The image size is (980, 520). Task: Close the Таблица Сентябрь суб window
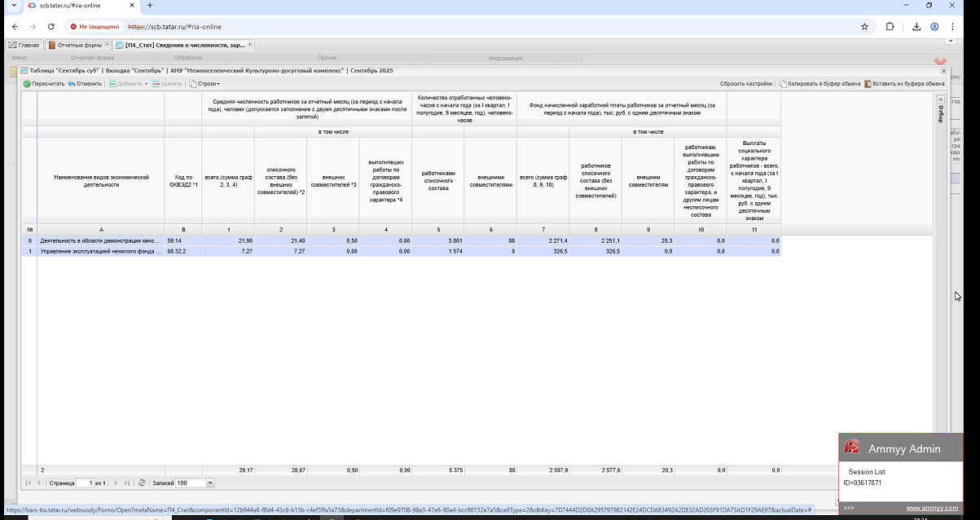[944, 71]
